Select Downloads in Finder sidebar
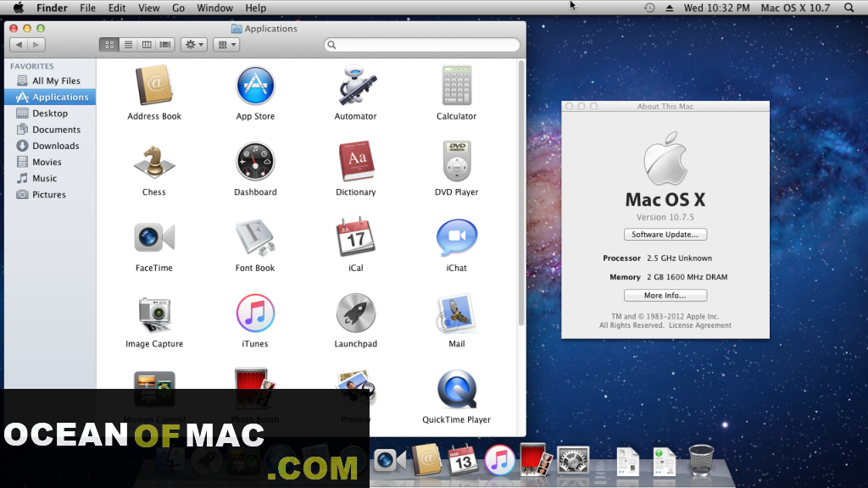The height and width of the screenshot is (488, 868). click(x=50, y=146)
